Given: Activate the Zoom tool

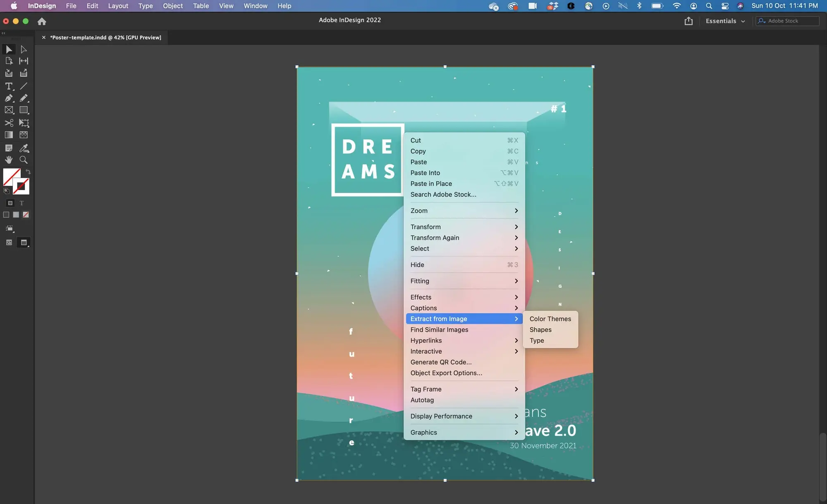Looking at the screenshot, I should (24, 160).
